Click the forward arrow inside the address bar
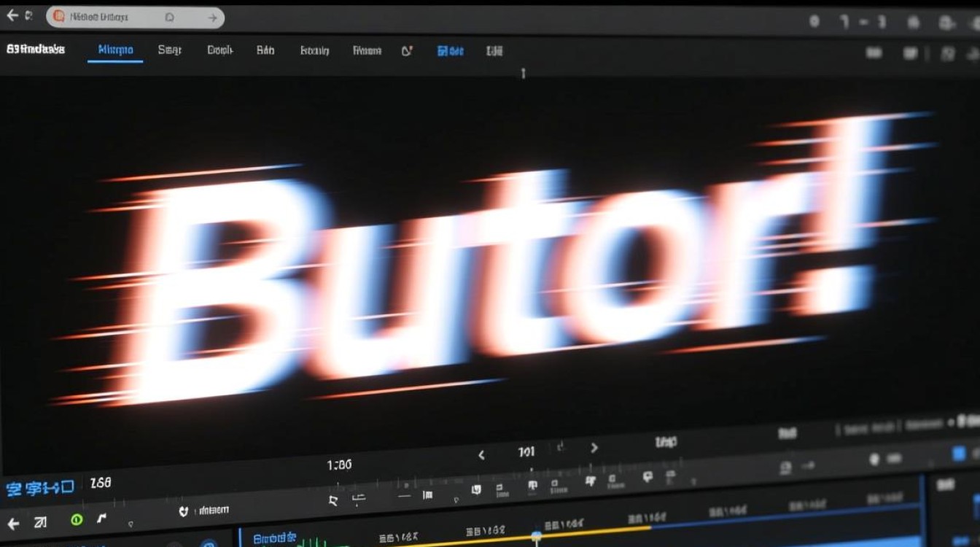The image size is (980, 547). tap(212, 18)
